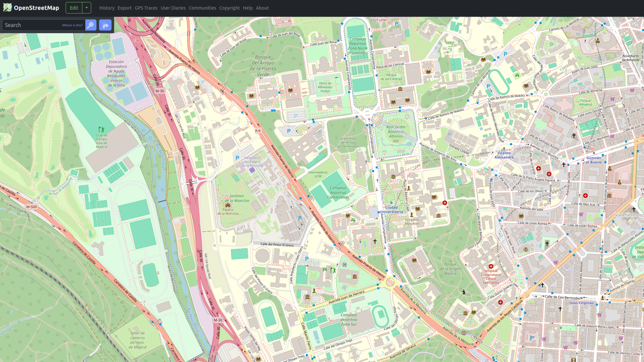The image size is (644, 362).
Task: Click the parking P icon near Helipuerto del Palacio
Action: (237, 158)
